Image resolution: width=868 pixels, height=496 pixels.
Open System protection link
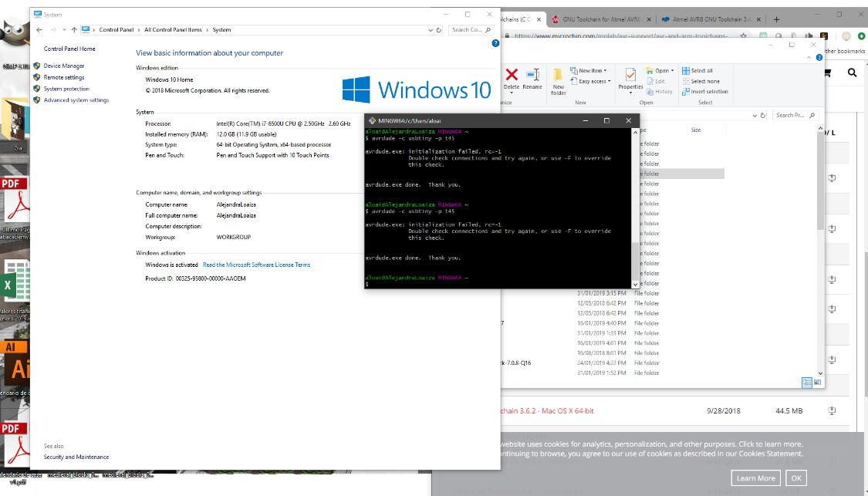66,89
